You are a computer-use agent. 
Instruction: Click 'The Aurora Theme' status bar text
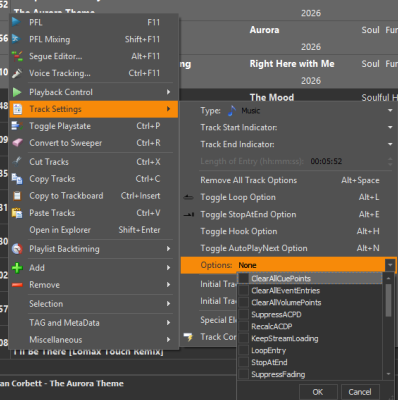click(x=87, y=383)
